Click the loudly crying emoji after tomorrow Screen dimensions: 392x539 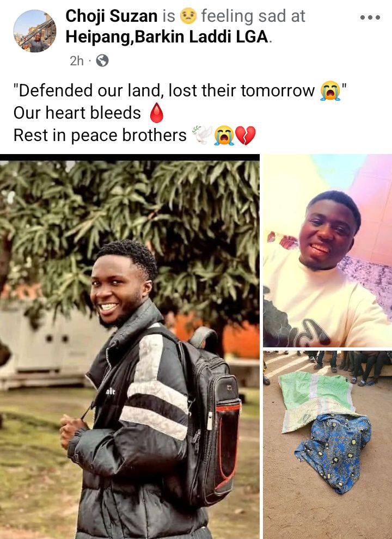(330, 91)
